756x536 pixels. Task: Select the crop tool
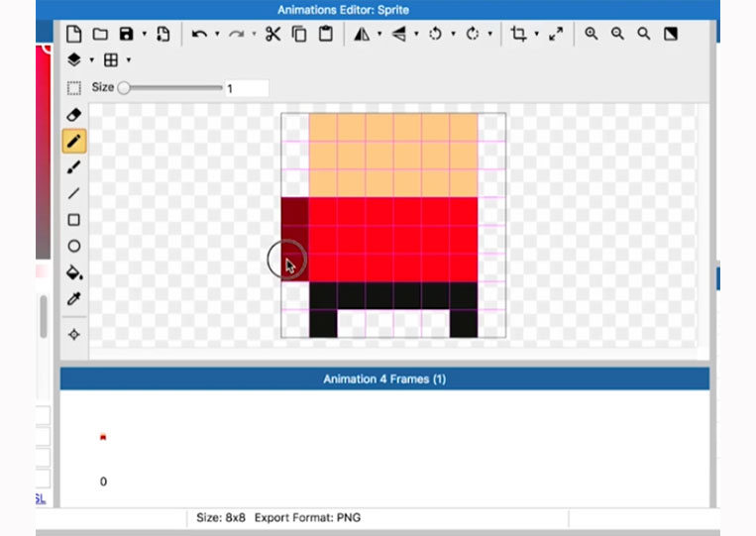(x=519, y=34)
